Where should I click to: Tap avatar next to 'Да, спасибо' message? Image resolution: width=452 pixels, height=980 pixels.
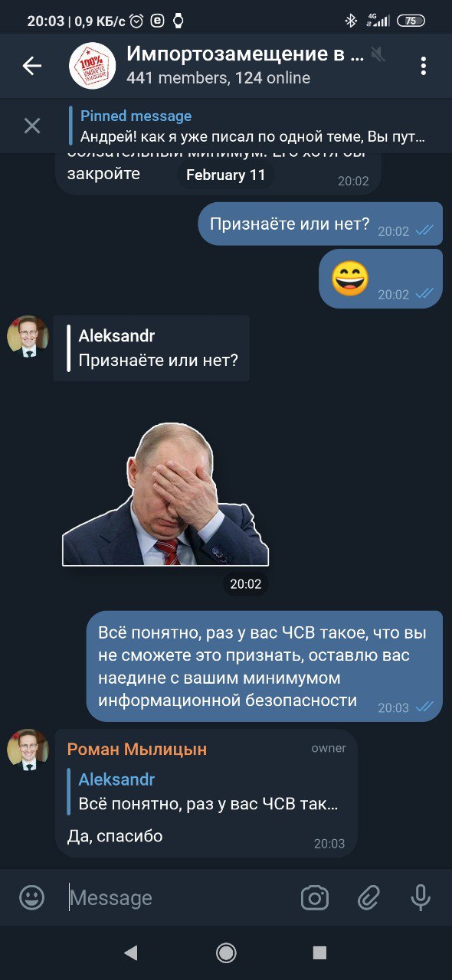[x=28, y=750]
